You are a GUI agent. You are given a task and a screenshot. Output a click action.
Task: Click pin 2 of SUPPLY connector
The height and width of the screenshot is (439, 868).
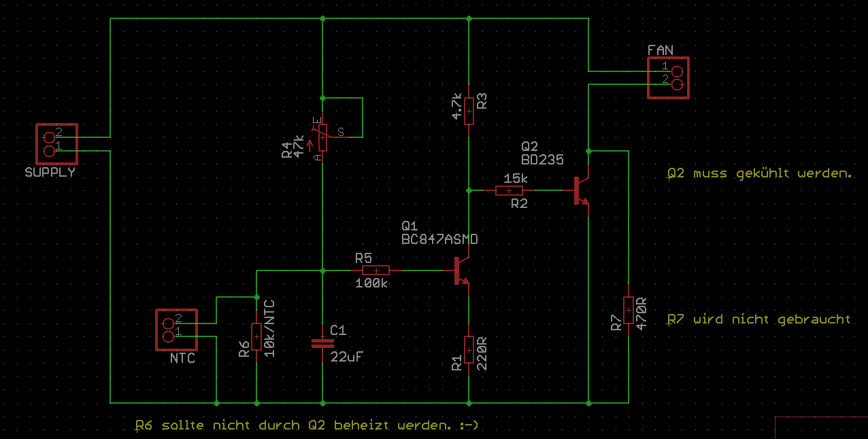tap(49, 137)
